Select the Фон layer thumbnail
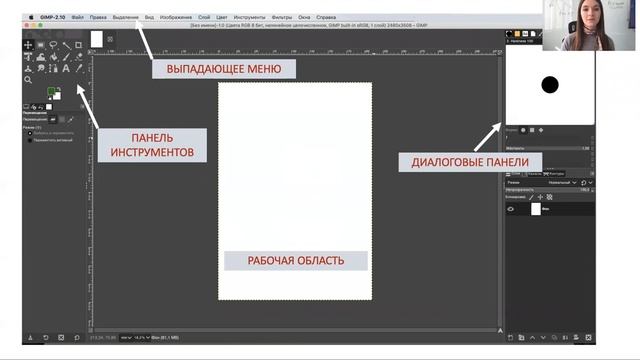The height and width of the screenshot is (360, 640). coord(536,209)
